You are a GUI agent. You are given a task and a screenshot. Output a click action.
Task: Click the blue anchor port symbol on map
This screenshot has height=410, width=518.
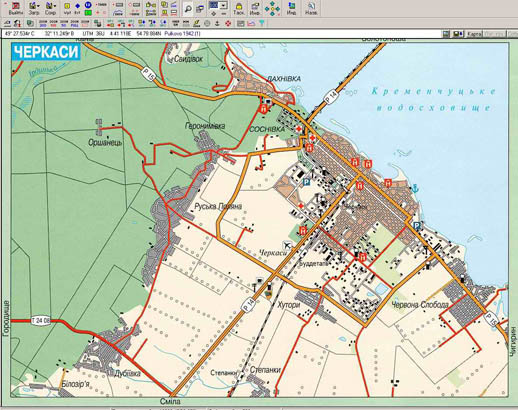(415, 189)
